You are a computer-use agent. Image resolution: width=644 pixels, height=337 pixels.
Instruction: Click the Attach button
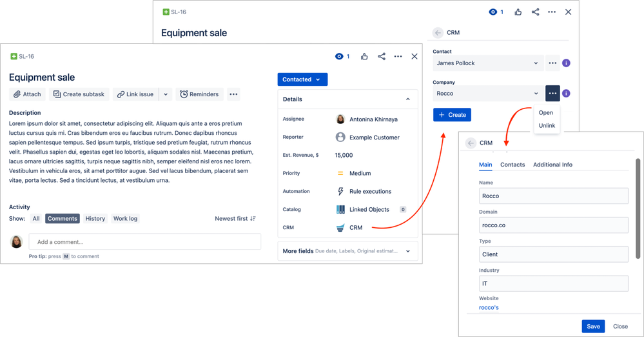coord(27,94)
